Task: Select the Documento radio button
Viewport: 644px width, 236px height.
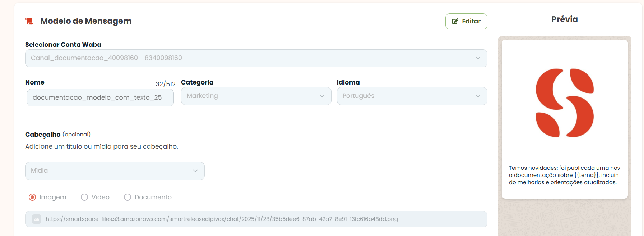Action: pos(128,197)
